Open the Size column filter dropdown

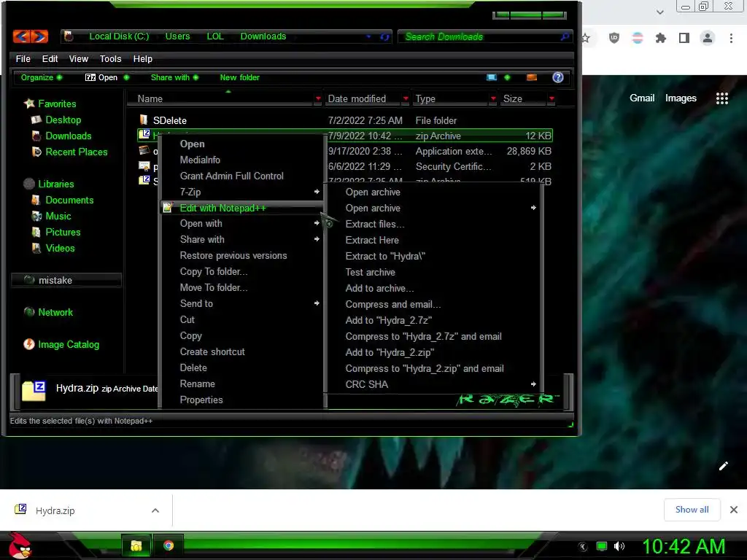tap(551, 98)
